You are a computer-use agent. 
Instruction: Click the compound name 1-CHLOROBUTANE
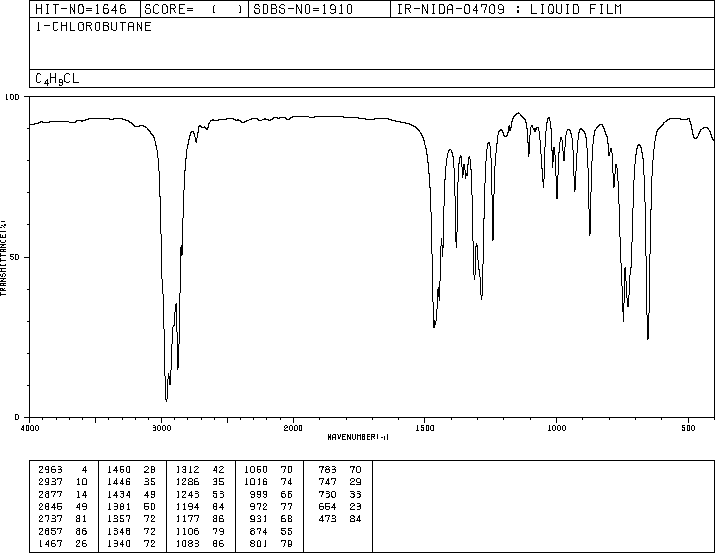[93, 27]
